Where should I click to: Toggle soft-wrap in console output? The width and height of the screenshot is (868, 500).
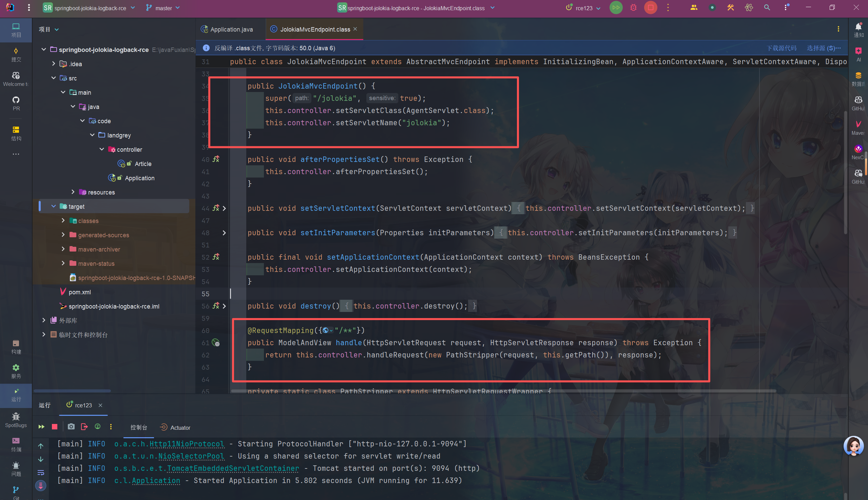[41, 473]
